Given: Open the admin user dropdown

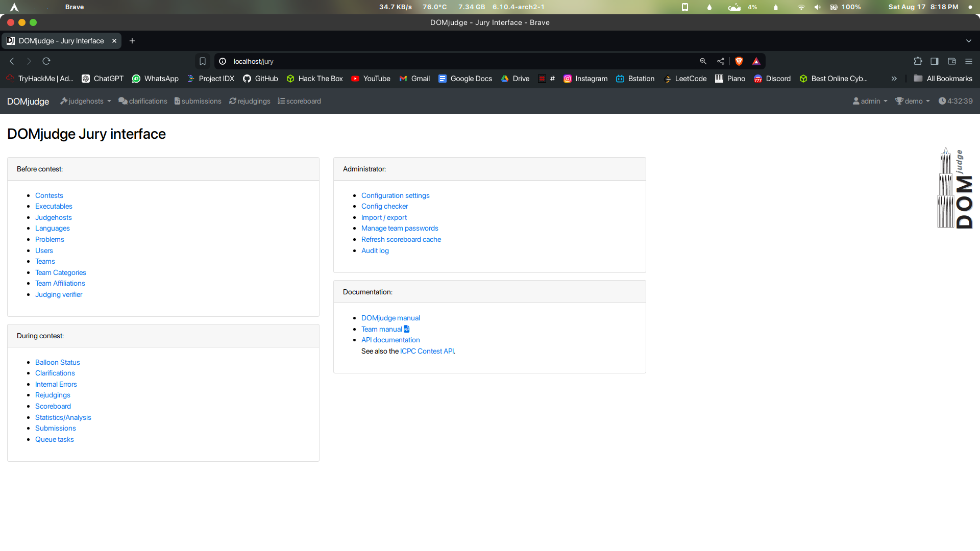Looking at the screenshot, I should tap(870, 101).
